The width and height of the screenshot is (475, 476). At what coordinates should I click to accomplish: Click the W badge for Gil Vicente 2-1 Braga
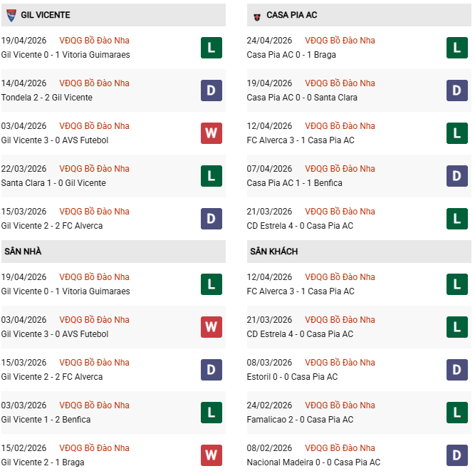click(x=212, y=455)
